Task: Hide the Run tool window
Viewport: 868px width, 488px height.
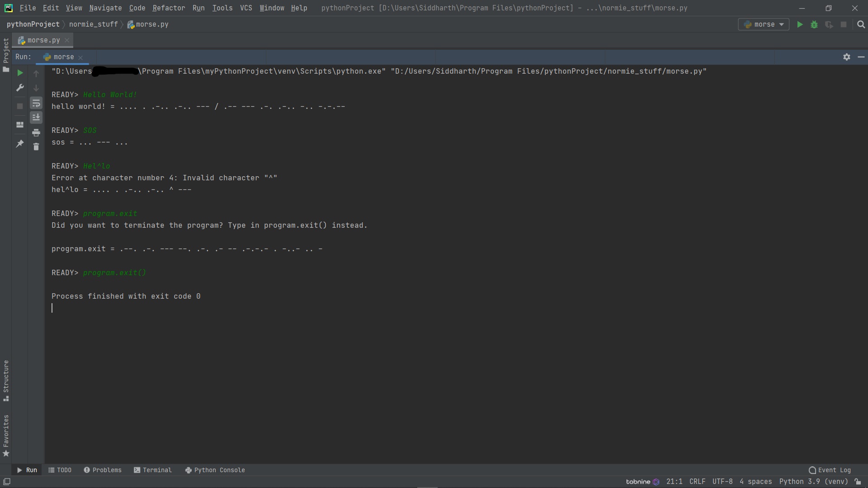Action: [x=861, y=57]
